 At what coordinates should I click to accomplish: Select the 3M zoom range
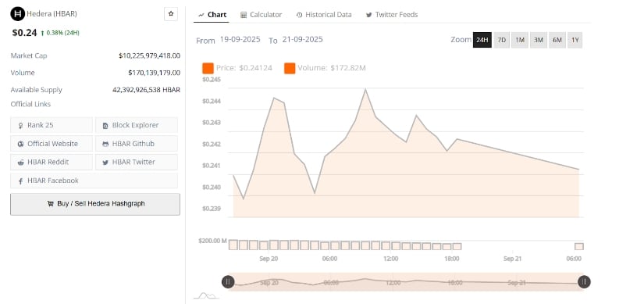[539, 40]
